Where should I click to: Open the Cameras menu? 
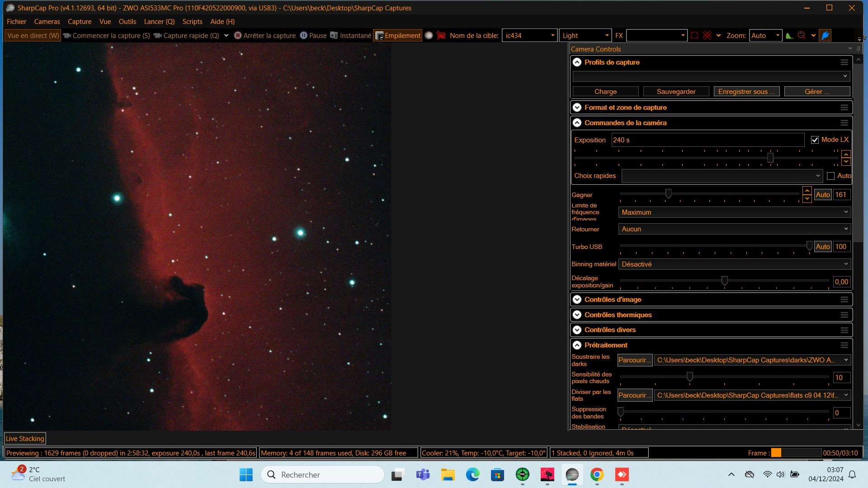(47, 22)
